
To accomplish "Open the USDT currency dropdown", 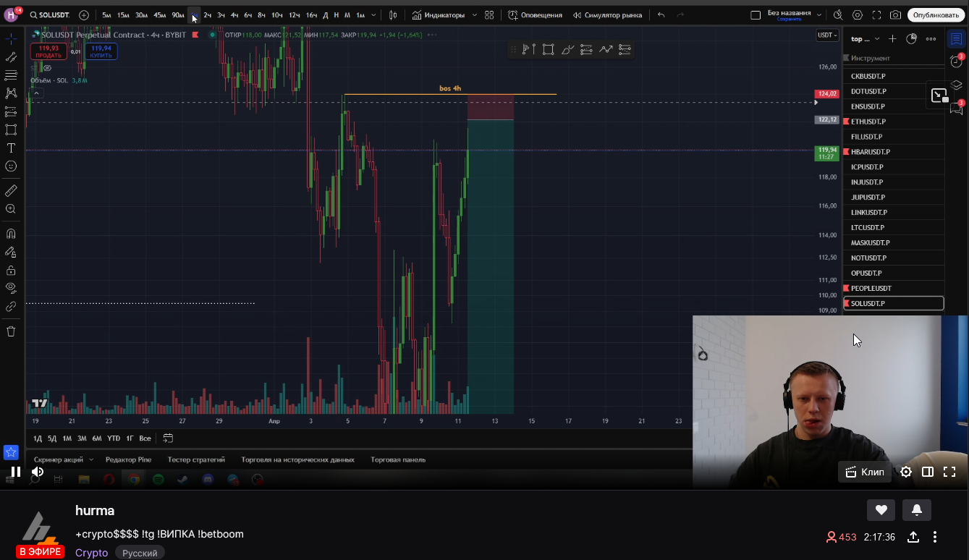I will [826, 35].
